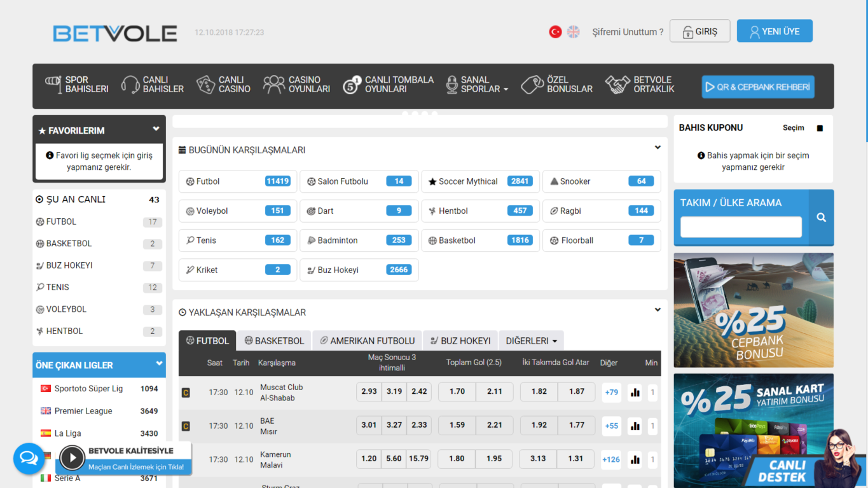Screen dimensions: 868x488
Task: Select Hentbol today's matches tile
Action: point(481,211)
